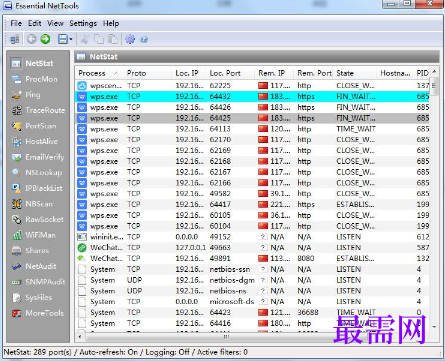The height and width of the screenshot is (361, 445).
Task: Sort by the Hostname column header
Action: tap(395, 73)
